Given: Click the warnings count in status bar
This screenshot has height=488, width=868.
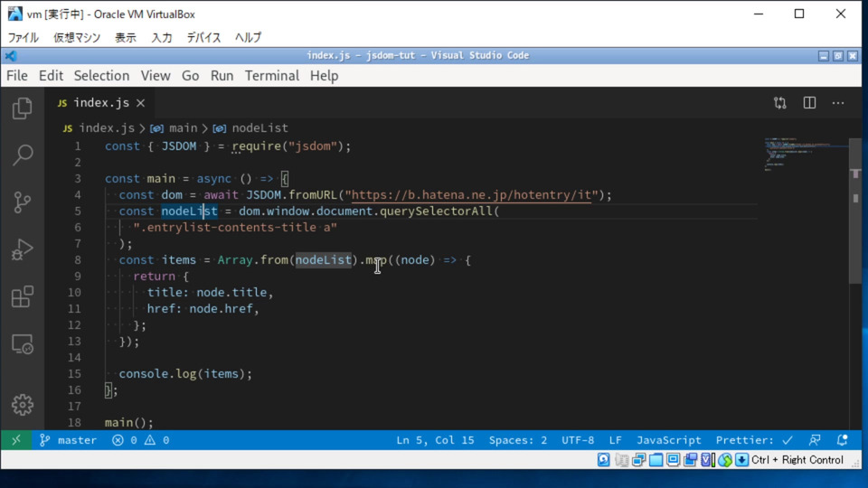Looking at the screenshot, I should [x=157, y=440].
